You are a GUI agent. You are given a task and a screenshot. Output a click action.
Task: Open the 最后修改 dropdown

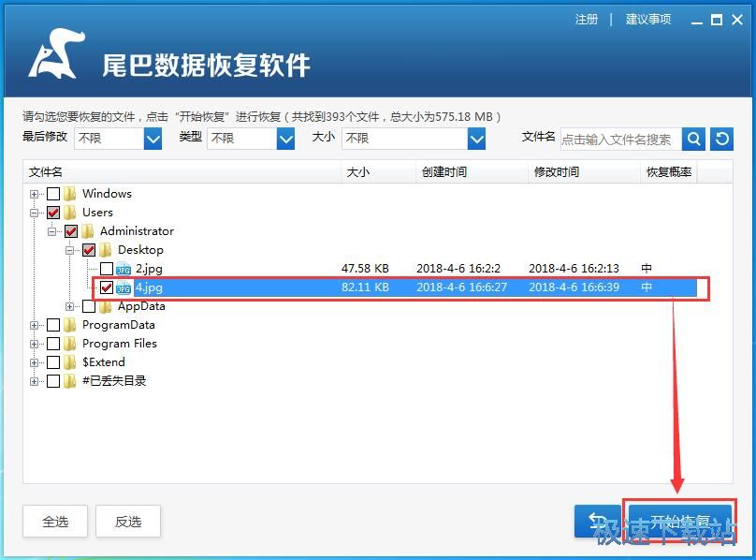pos(153,139)
